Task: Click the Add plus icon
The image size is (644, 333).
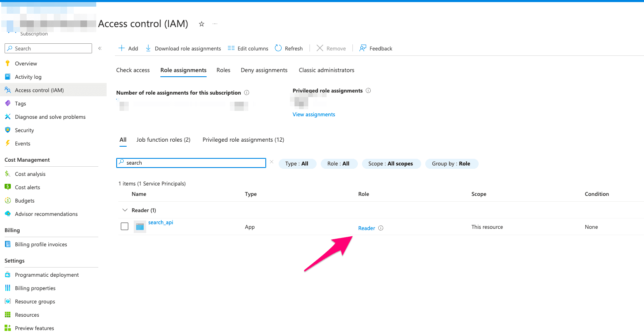Action: [x=122, y=48]
